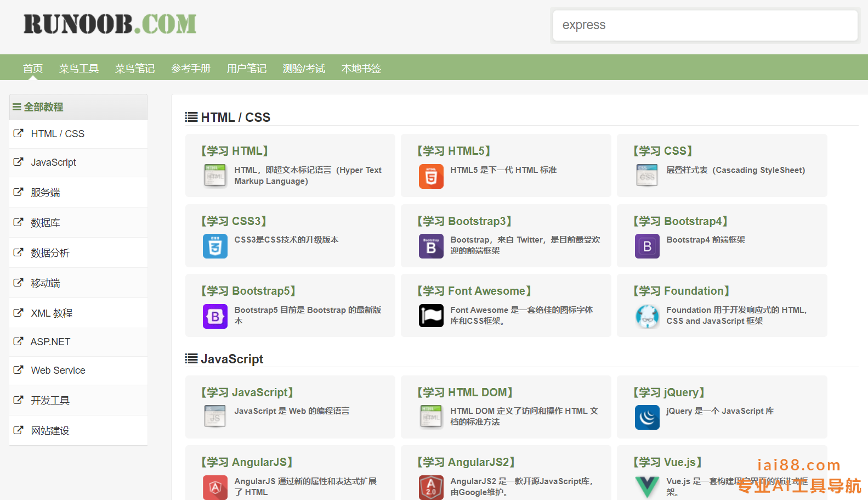The height and width of the screenshot is (500, 868).
Task: Click 'JavaScript 是 Web 的编程语言' description
Action: click(292, 411)
